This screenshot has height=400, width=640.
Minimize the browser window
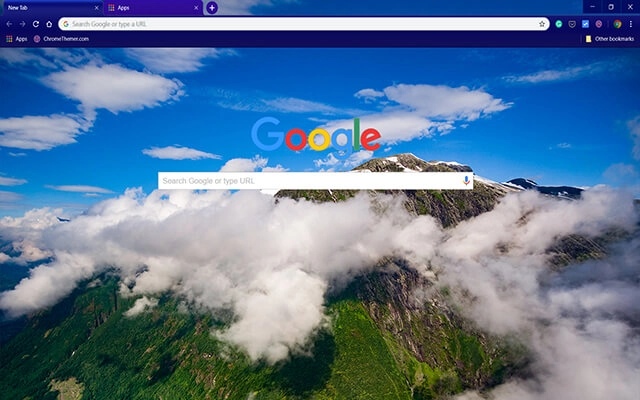592,7
